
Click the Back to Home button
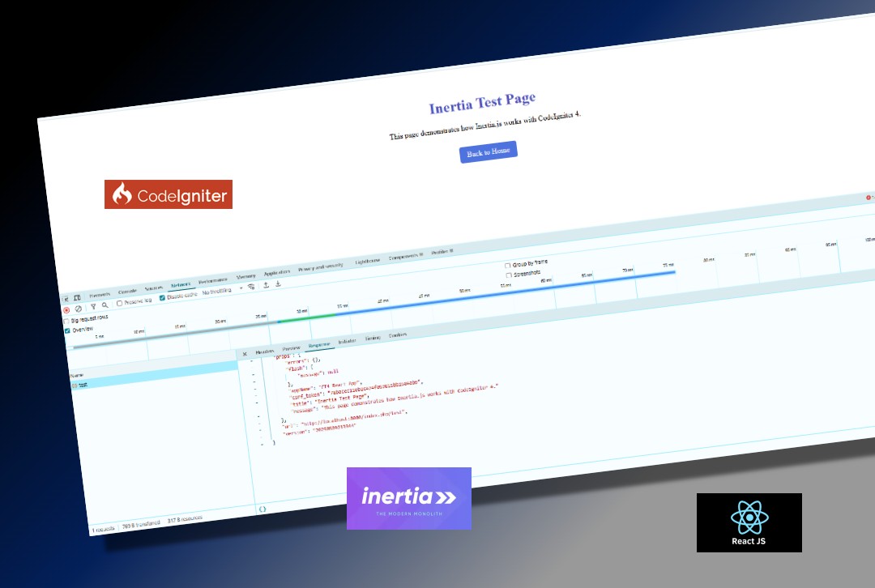point(488,151)
